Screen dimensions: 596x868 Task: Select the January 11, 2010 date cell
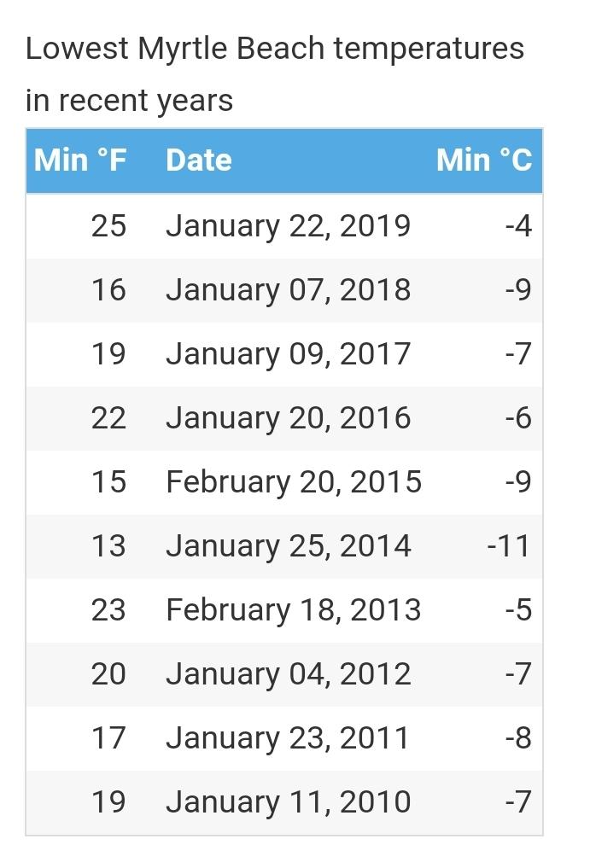(x=288, y=802)
